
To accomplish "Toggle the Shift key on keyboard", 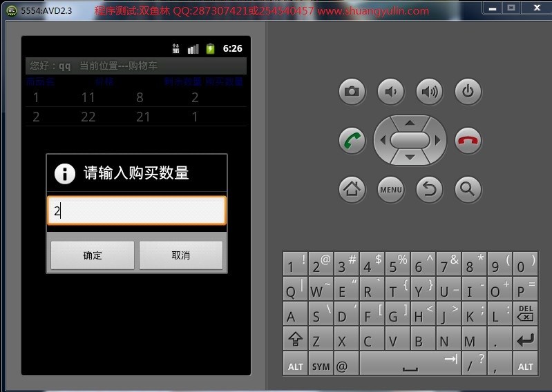I will pos(295,340).
